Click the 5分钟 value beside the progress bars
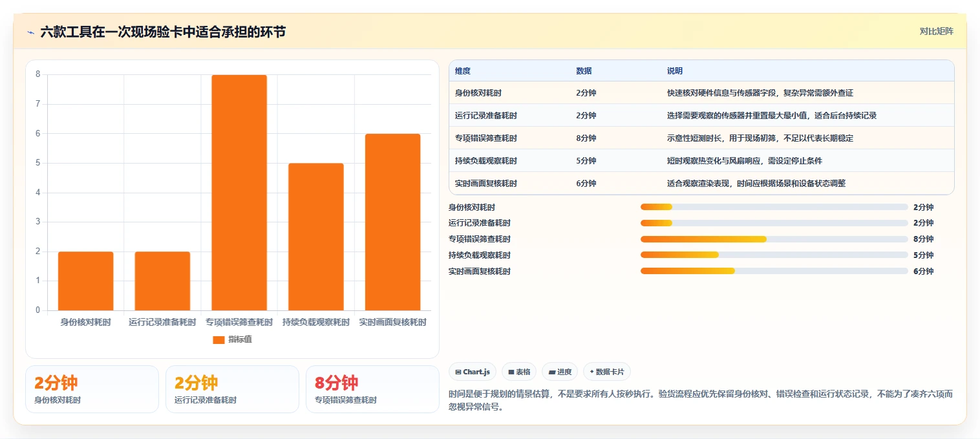Screen dimensions: 980x439 pyautogui.click(x=923, y=255)
